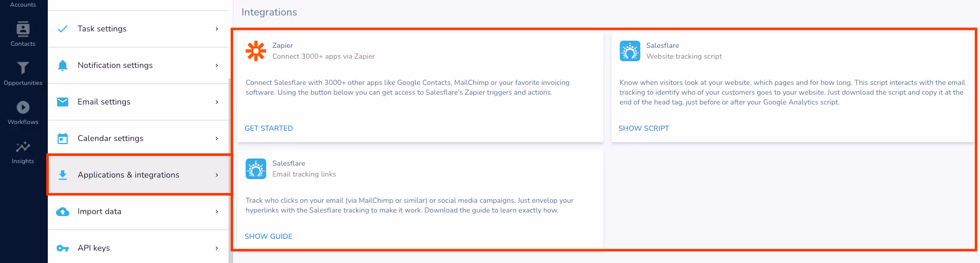The height and width of the screenshot is (263, 980).
Task: Open the Insights chart icon
Action: point(23,147)
